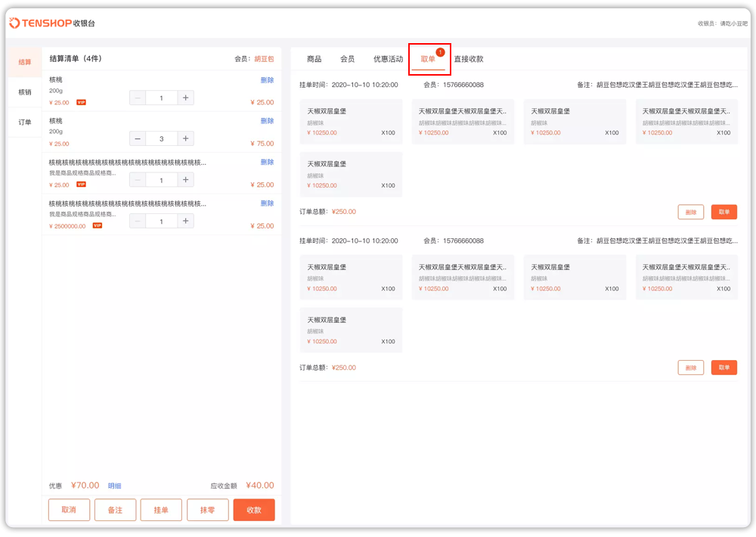Viewport: 756px width, 537px height.
Task: Increase quantity of first 核桃 item
Action: click(186, 98)
